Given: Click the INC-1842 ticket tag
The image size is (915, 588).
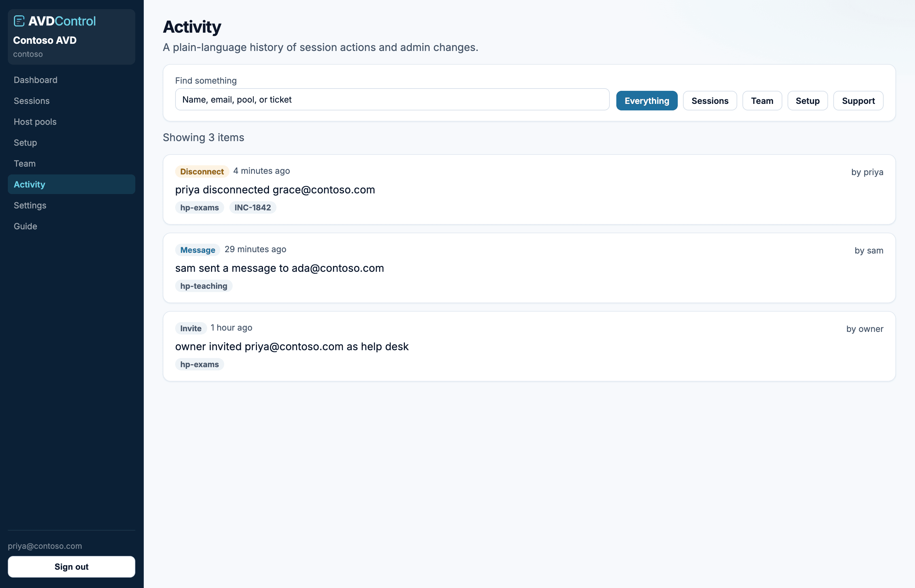Looking at the screenshot, I should point(253,208).
